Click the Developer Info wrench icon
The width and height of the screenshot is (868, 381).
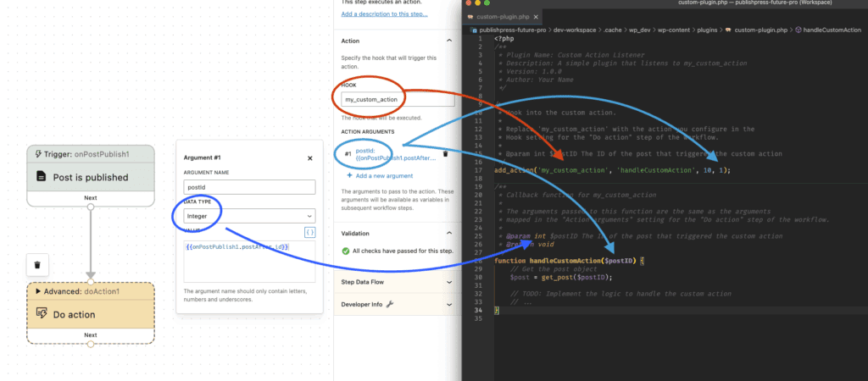pos(391,304)
